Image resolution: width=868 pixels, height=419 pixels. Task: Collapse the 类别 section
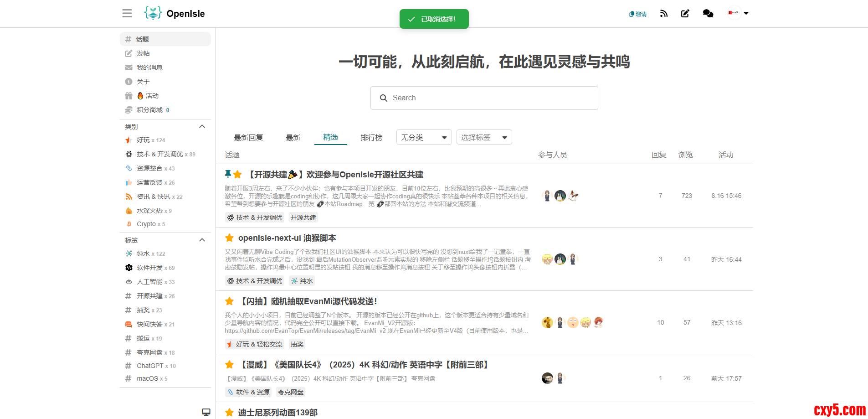coord(202,126)
